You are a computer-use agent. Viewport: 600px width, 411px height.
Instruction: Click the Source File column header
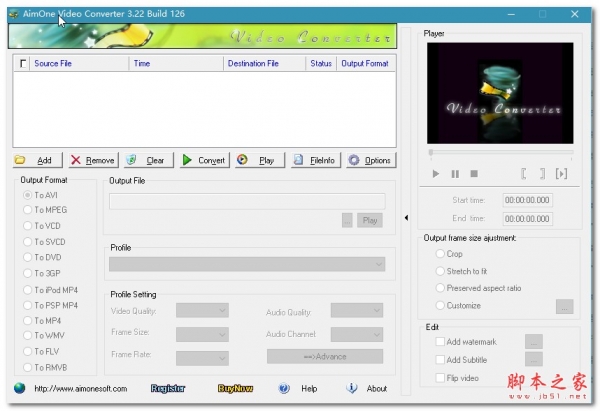[79, 64]
